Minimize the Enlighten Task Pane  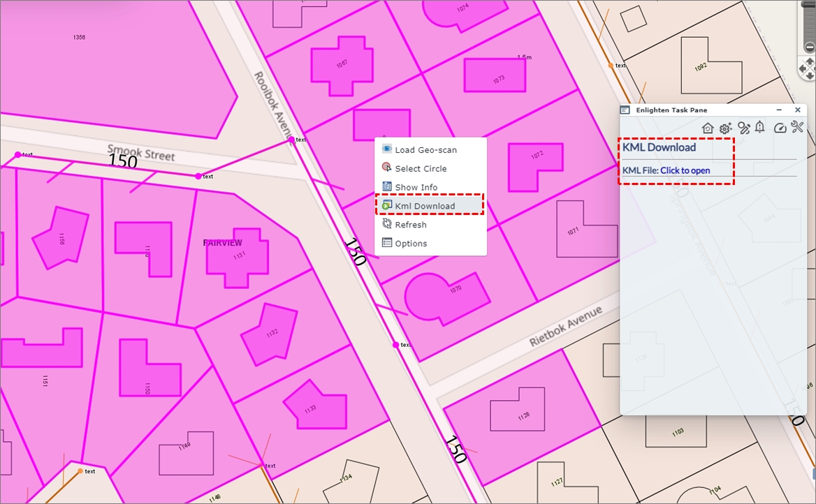click(x=780, y=110)
